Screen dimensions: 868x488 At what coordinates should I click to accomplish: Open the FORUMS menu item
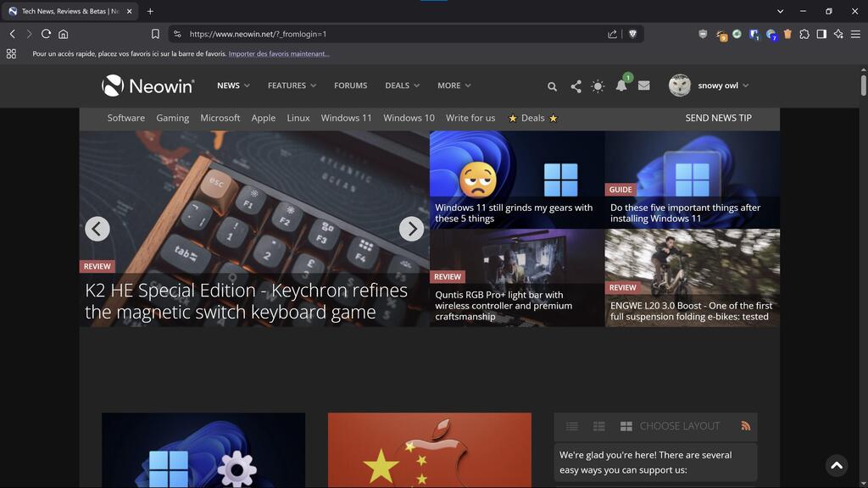tap(350, 86)
